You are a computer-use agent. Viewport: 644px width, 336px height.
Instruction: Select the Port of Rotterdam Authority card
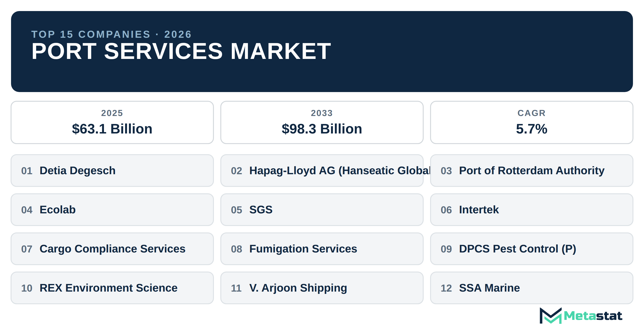coord(532,170)
